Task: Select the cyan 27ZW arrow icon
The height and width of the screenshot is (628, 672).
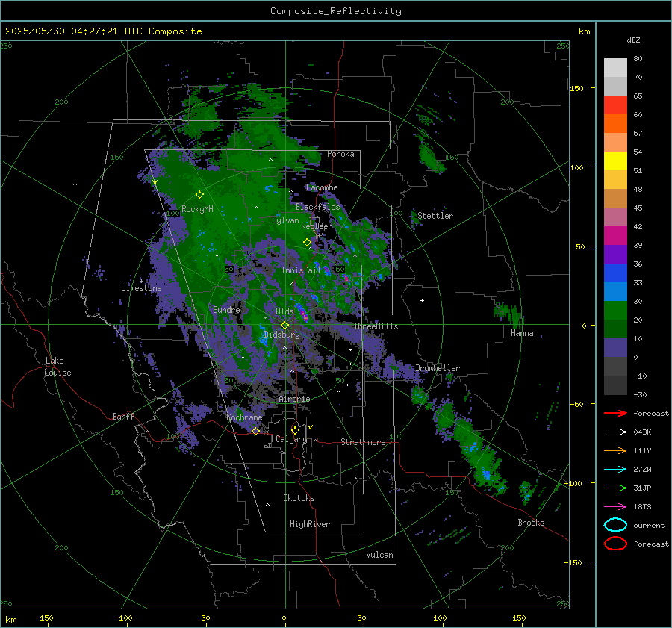Action: pyautogui.click(x=615, y=470)
